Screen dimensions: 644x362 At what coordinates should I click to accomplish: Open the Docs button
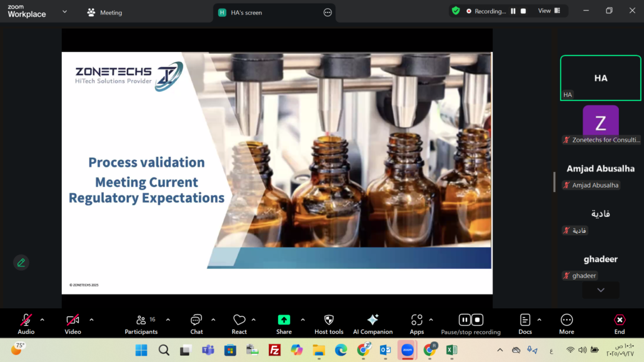point(525,323)
